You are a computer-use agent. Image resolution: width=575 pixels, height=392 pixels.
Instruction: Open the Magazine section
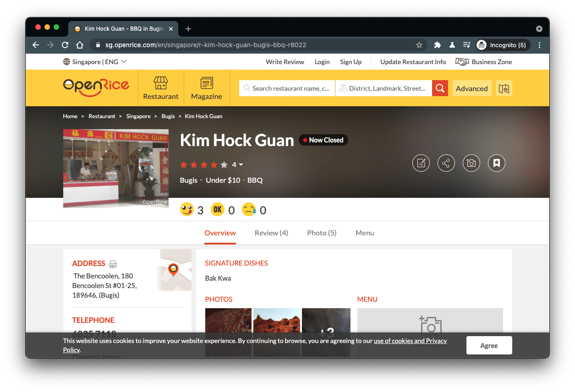tap(207, 88)
